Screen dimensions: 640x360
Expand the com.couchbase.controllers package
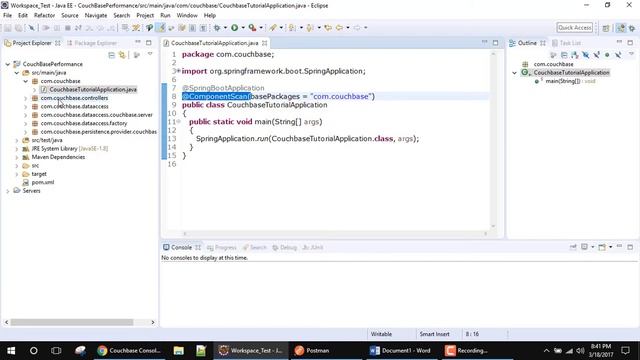pos(26,98)
